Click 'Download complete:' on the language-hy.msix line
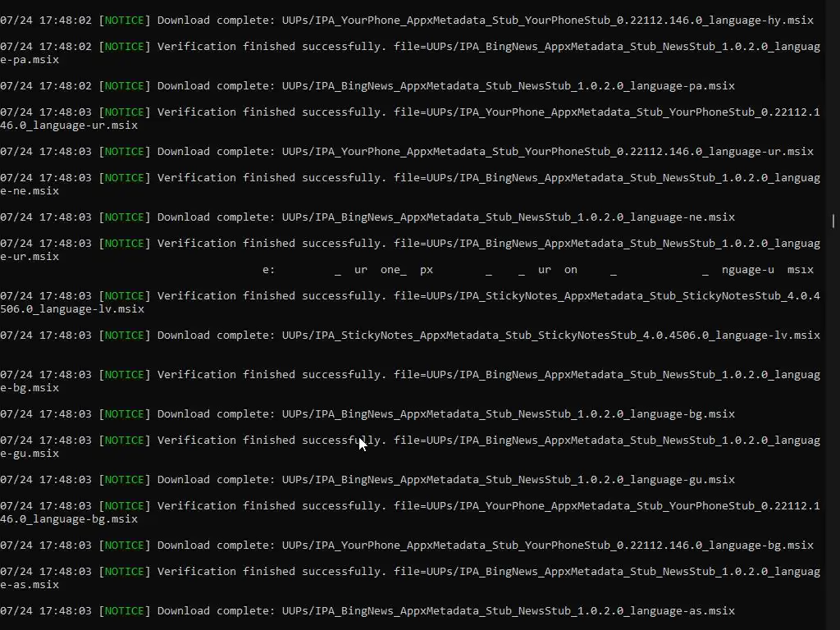 coord(216,21)
